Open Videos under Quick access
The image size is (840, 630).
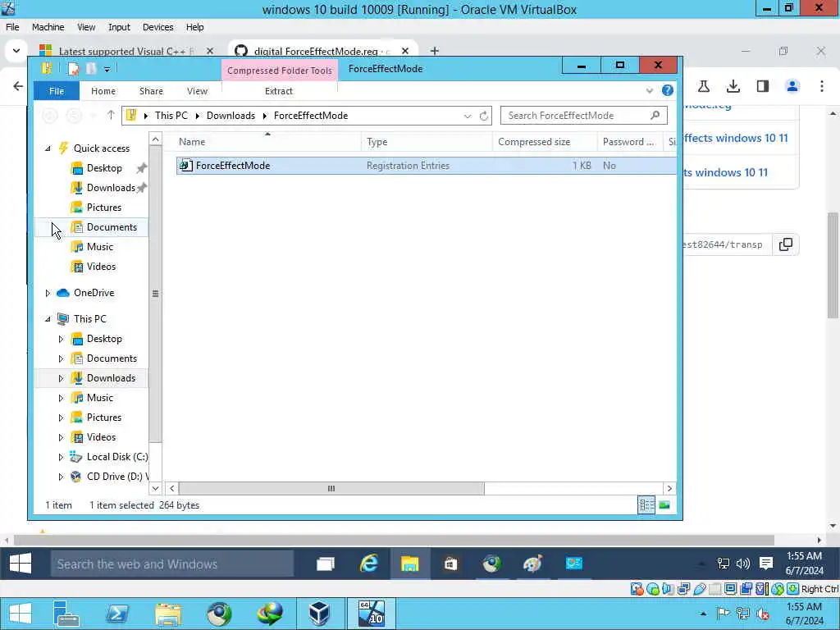point(101,267)
